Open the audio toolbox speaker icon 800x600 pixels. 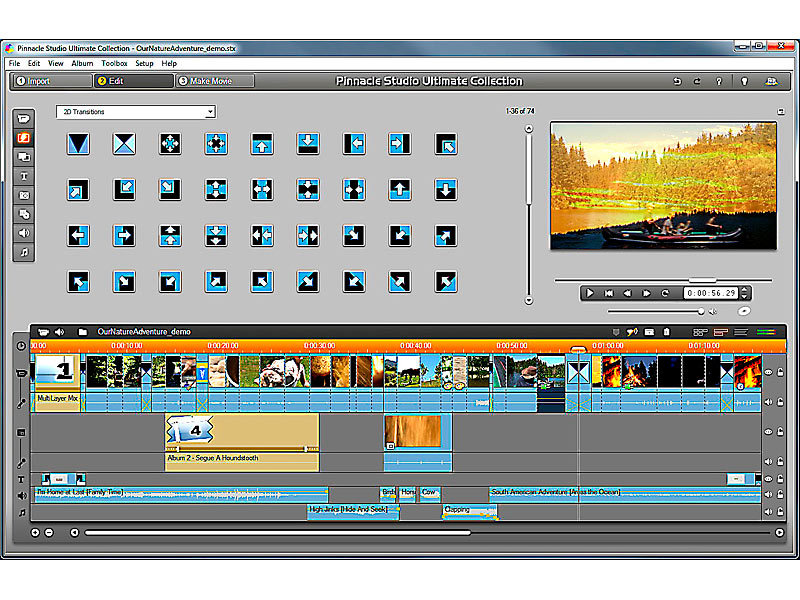click(x=60, y=332)
